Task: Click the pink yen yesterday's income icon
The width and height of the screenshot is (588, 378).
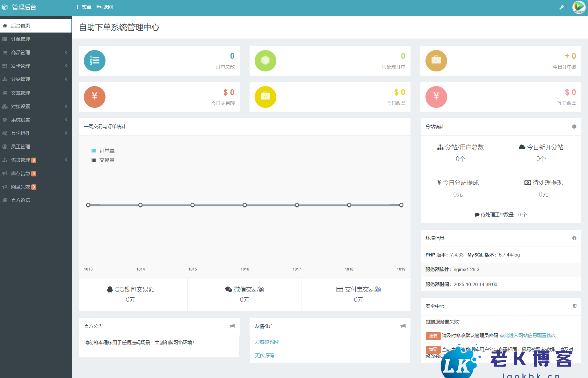Action: coord(436,97)
